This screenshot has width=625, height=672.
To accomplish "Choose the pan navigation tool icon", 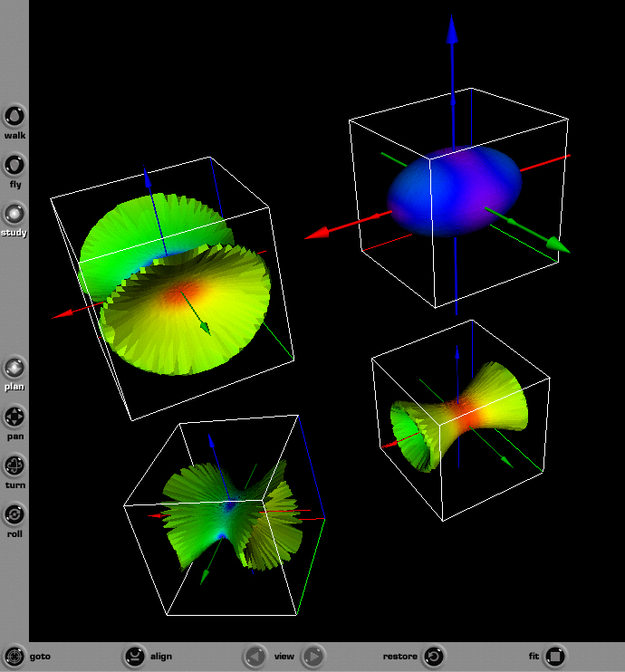I will coord(14,417).
